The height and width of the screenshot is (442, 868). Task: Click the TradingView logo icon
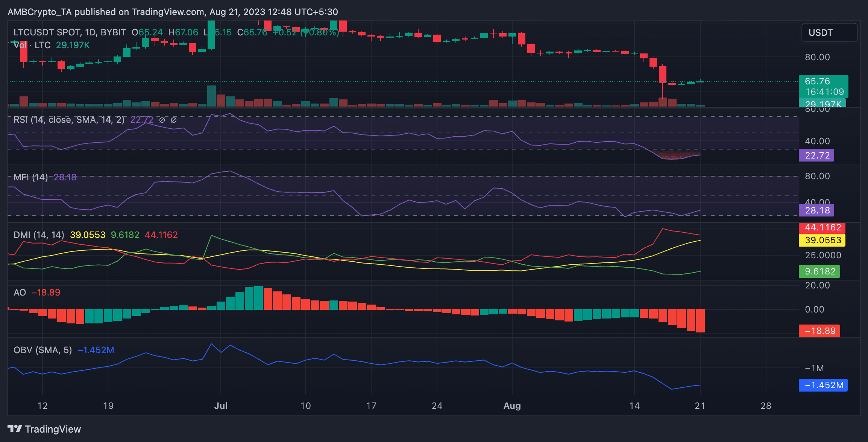coord(15,428)
